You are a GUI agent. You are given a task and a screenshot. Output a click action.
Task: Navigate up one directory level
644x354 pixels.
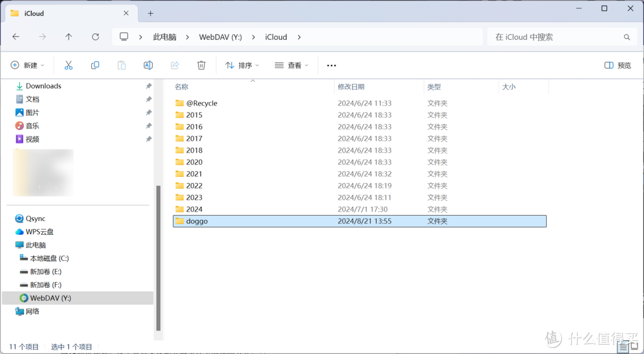point(69,37)
